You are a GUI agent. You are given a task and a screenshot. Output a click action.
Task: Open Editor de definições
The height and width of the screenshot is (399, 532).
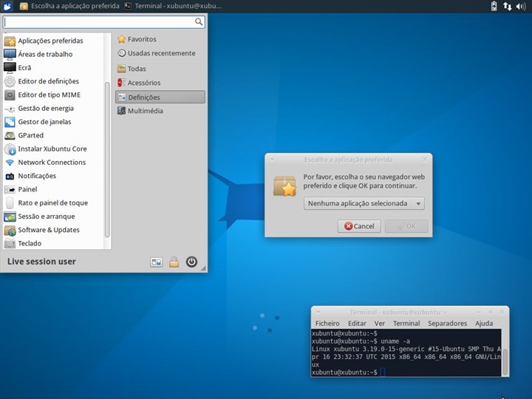(x=41, y=81)
